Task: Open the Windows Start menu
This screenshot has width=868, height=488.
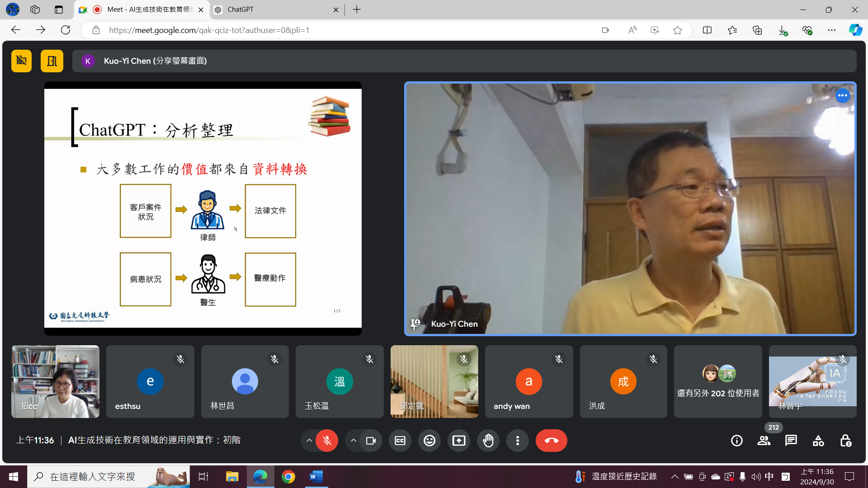Action: click(x=14, y=477)
